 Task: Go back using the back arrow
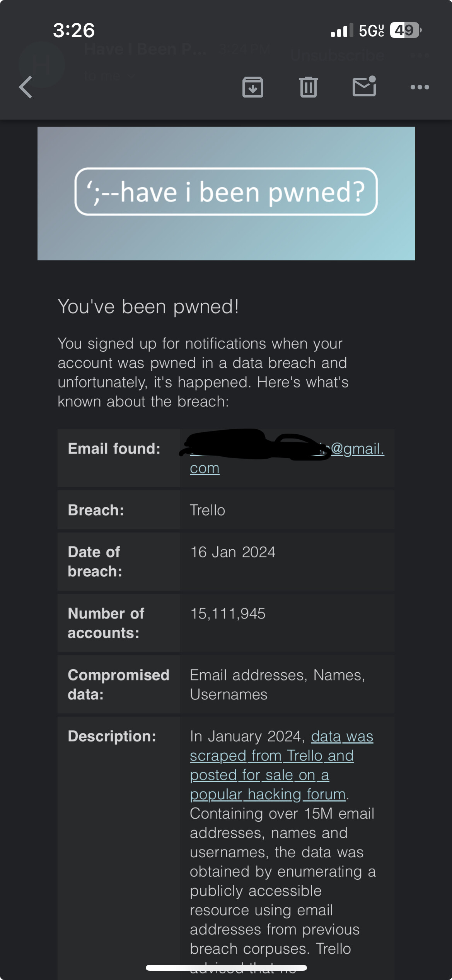(x=26, y=87)
